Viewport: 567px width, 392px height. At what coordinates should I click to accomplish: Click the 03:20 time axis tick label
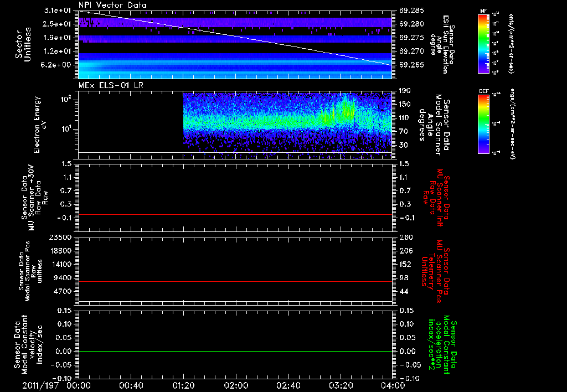(340, 384)
